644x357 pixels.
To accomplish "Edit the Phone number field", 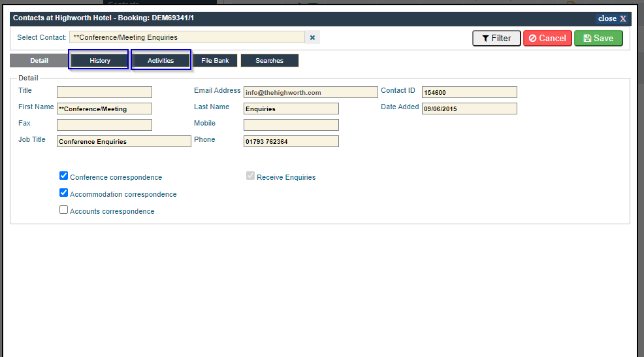I will coord(291,141).
